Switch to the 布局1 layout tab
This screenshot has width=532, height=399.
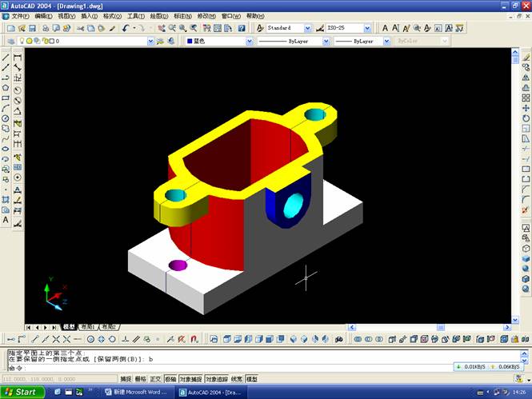pyautogui.click(x=88, y=327)
